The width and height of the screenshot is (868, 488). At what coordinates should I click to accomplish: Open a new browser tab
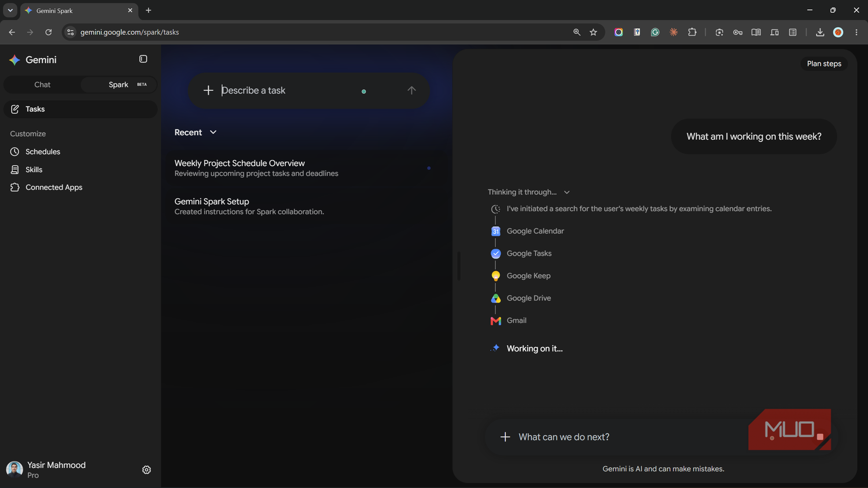149,10
